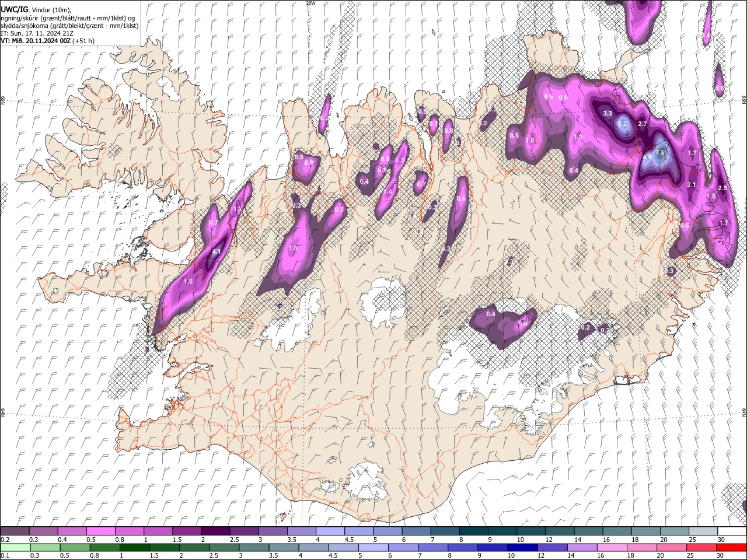Click the 20W longitude label at top
The image size is (747, 560).
[x=310, y=3]
